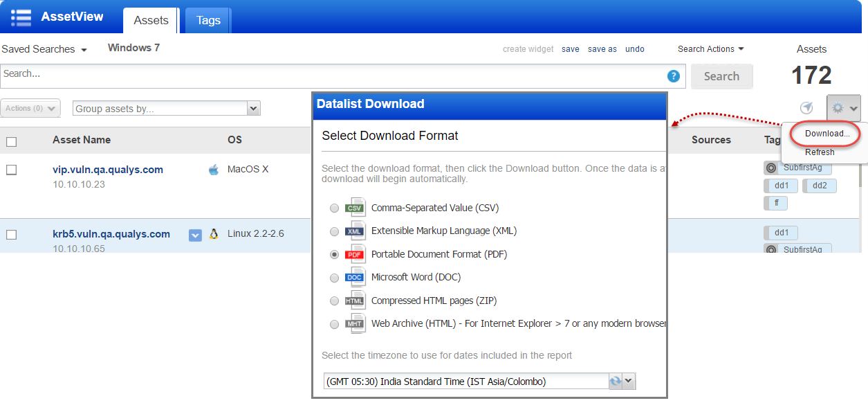Click the SubfirstAg tag icon on the krb5 row
The width and height of the screenshot is (868, 412).
tap(771, 249)
